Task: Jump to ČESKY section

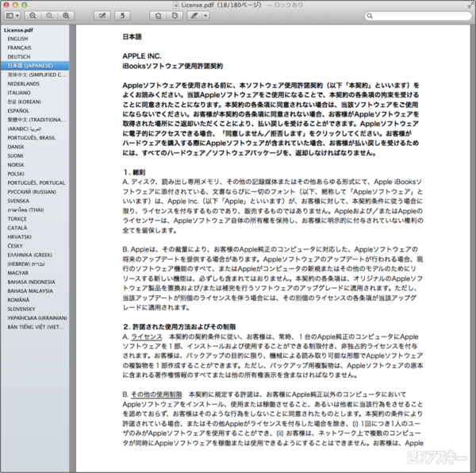Action: click(15, 245)
